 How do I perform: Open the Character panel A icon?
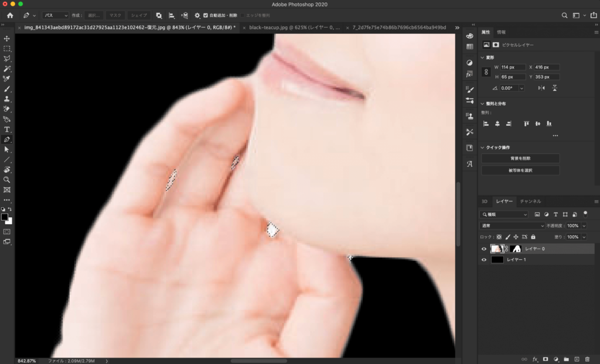469,164
